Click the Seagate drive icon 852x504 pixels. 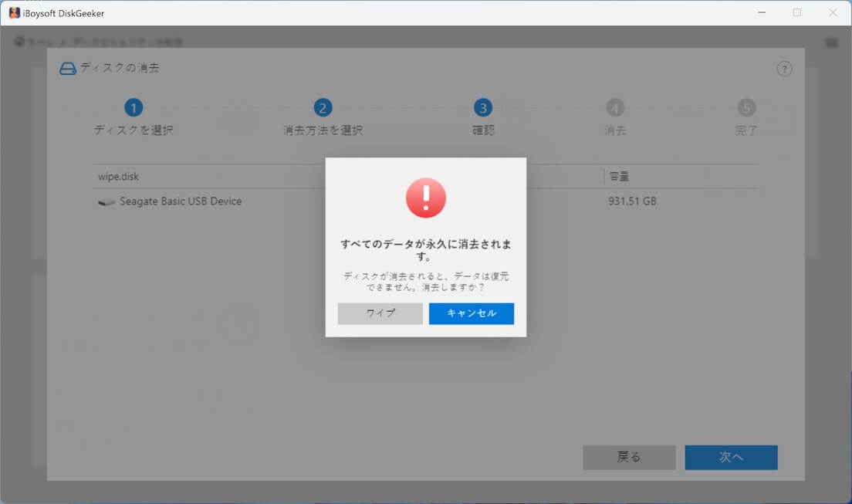click(106, 202)
